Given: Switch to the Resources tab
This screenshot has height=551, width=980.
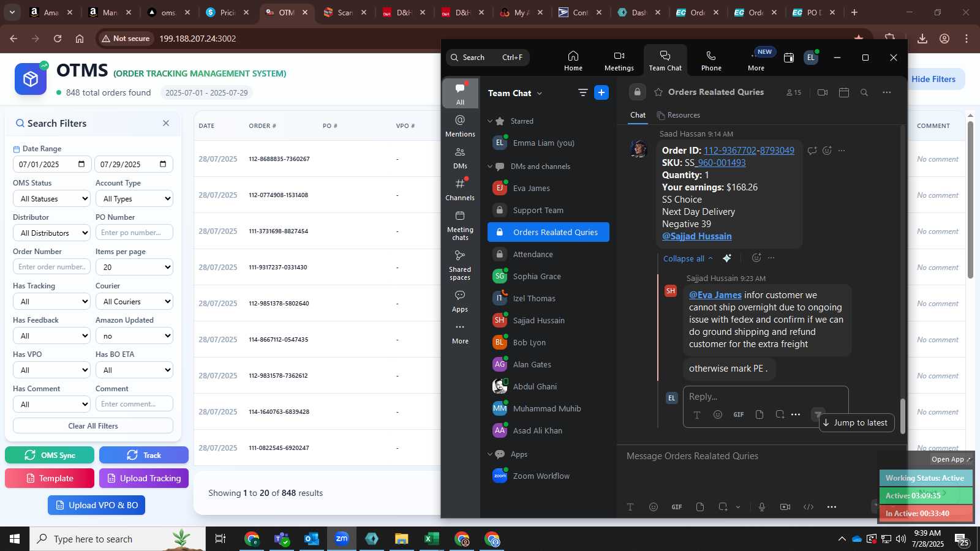Looking at the screenshot, I should [678, 115].
